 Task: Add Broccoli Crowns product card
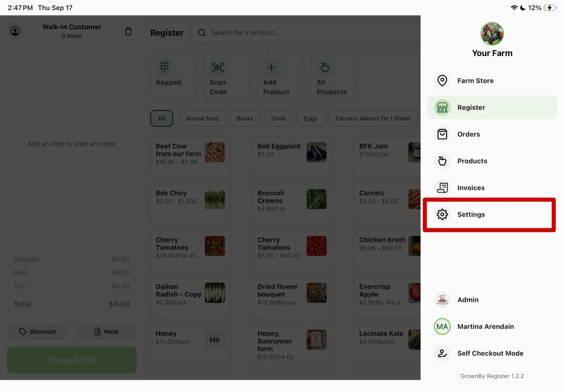(x=292, y=203)
